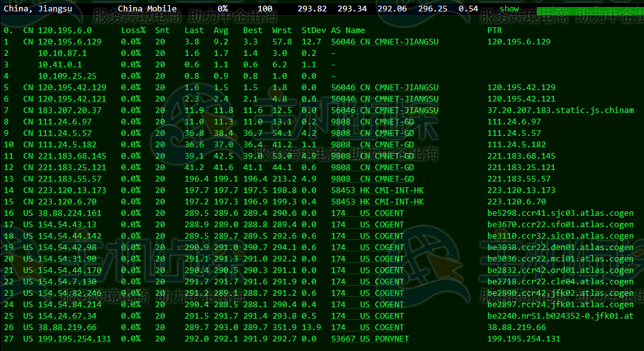Click IP address 199.195.254.131 in last hop

point(74,339)
